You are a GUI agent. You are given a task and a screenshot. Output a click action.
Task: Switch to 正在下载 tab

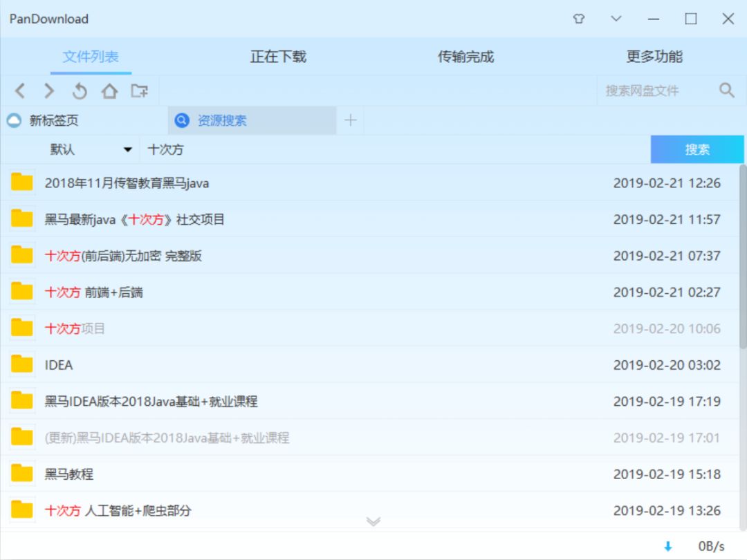pyautogui.click(x=278, y=57)
